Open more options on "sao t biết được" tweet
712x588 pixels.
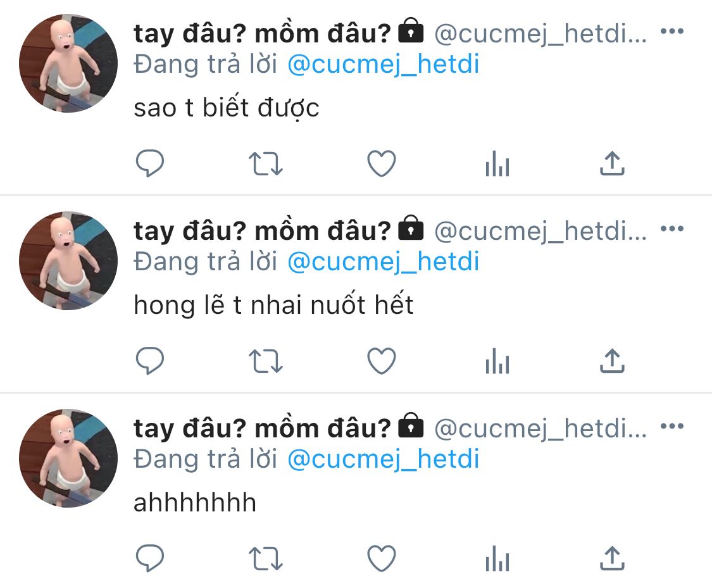pos(671,31)
